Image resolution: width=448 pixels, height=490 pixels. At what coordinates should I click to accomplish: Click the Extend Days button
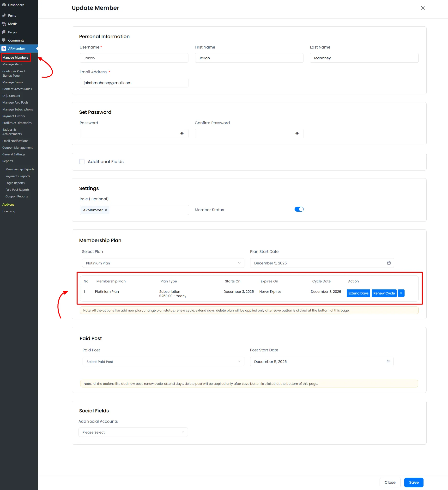pyautogui.click(x=358, y=293)
